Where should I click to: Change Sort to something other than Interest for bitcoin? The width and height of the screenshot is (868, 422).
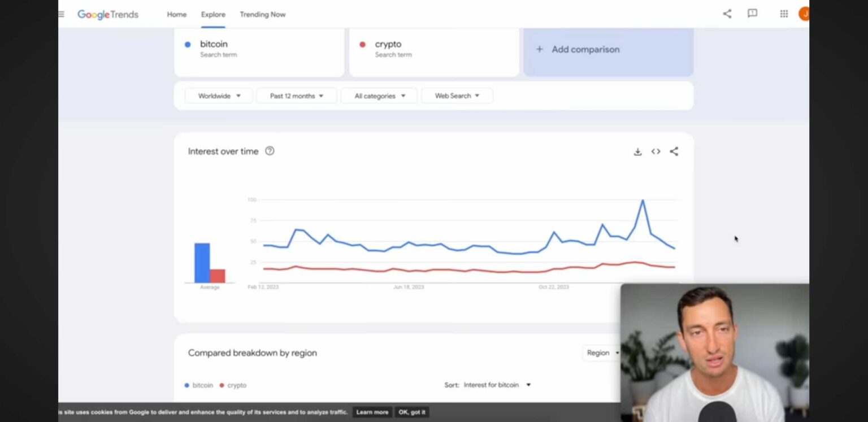pos(496,385)
